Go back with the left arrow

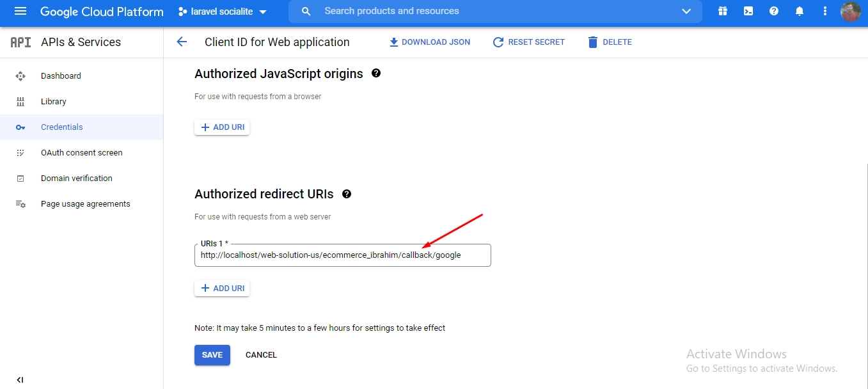point(182,42)
